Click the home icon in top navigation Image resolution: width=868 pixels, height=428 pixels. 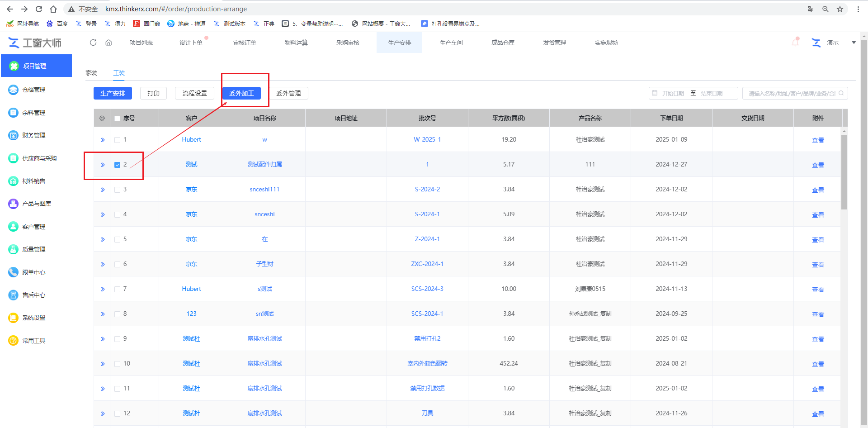click(x=108, y=43)
